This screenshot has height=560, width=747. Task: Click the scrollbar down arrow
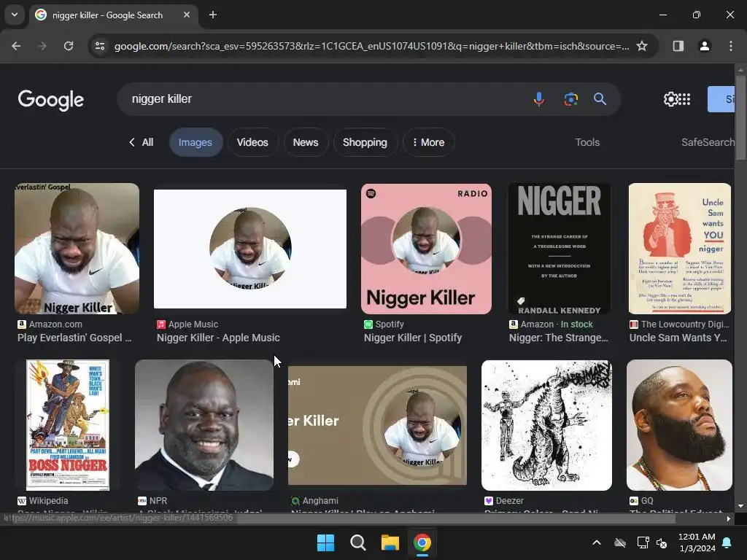pyautogui.click(x=741, y=506)
